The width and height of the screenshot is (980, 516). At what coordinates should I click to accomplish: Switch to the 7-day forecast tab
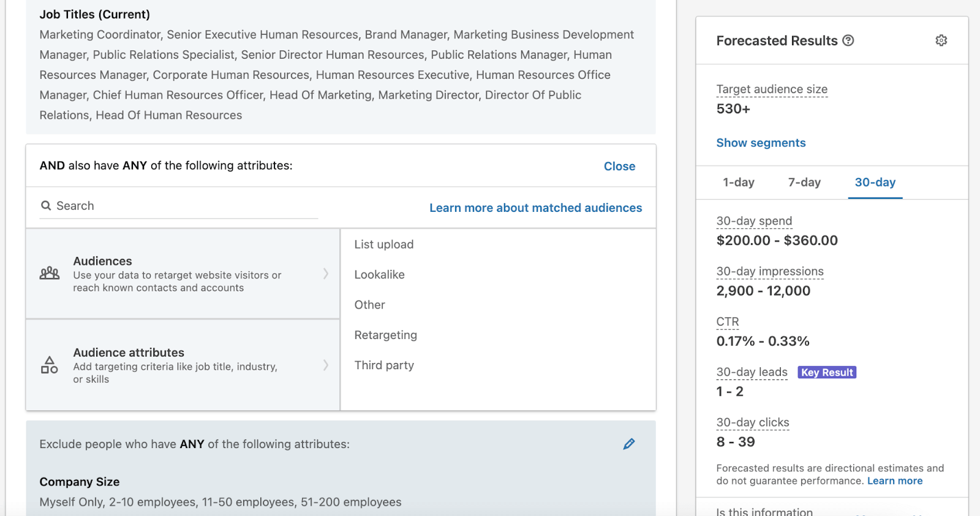click(804, 182)
